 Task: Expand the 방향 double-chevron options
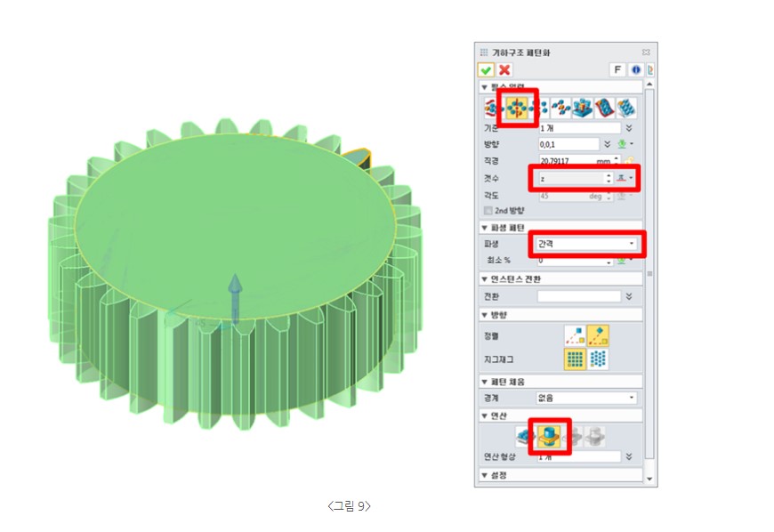[x=608, y=145]
